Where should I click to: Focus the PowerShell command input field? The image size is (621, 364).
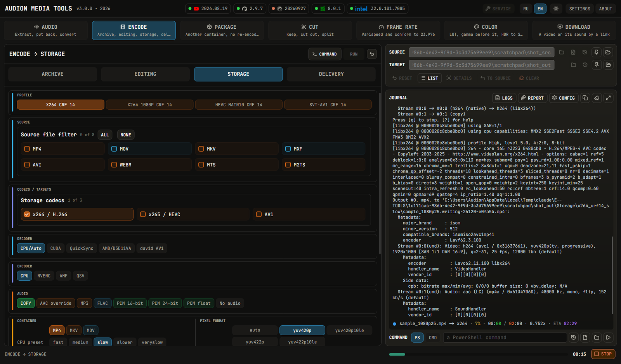coord(505,338)
